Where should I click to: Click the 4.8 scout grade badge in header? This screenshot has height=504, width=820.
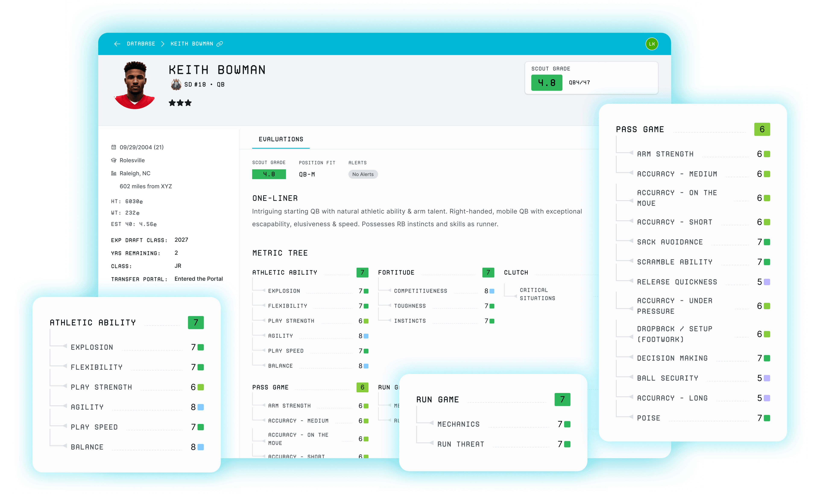(546, 83)
